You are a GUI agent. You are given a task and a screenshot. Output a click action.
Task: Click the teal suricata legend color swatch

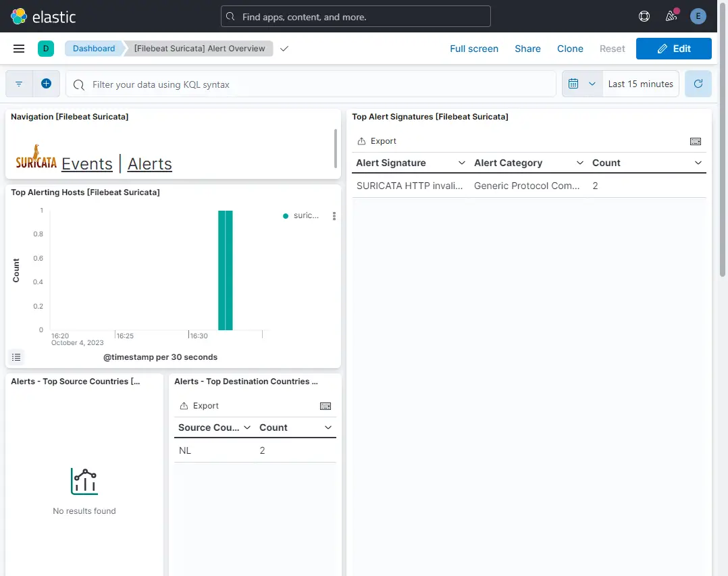tap(286, 216)
